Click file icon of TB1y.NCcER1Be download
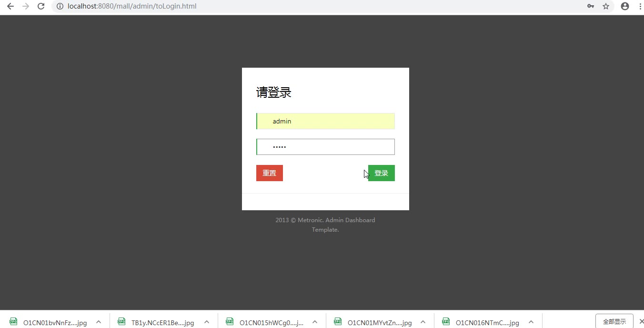Viewport: 644px width, 328px height. pyautogui.click(x=121, y=321)
